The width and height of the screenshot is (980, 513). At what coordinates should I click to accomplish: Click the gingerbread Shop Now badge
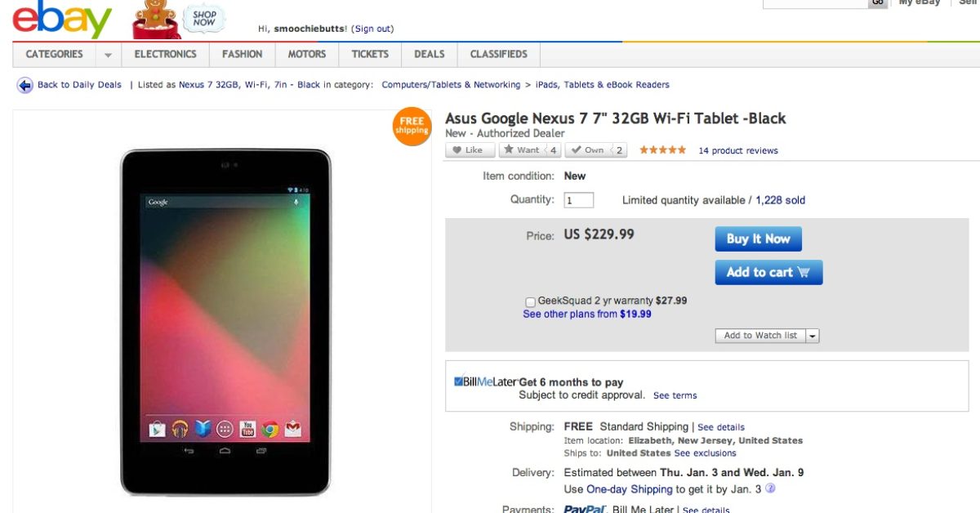(180, 19)
